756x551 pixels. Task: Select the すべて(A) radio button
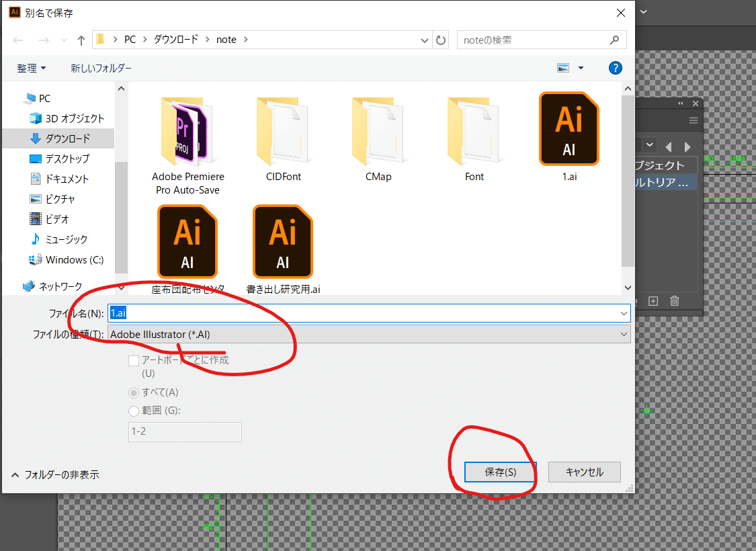click(134, 393)
